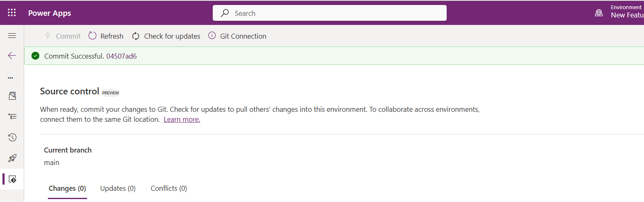Open the Conflicts (0) tab
Screen dimensions: 644x202
(169, 188)
